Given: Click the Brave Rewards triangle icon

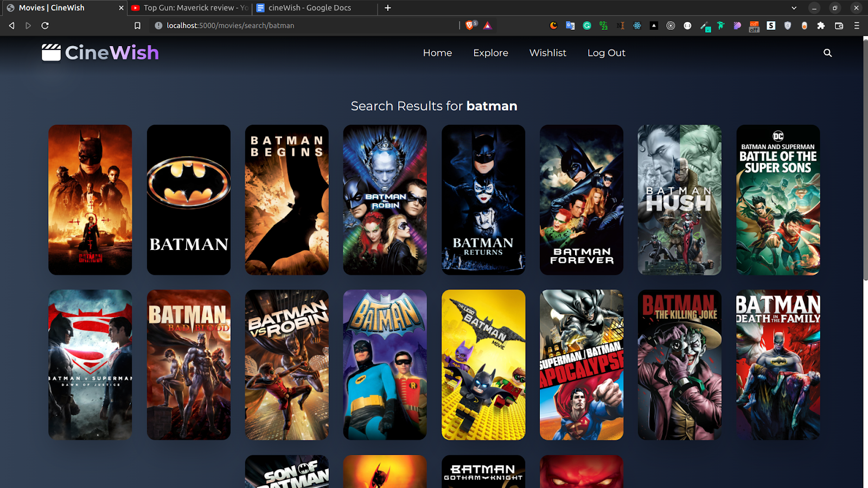Looking at the screenshot, I should tap(487, 25).
